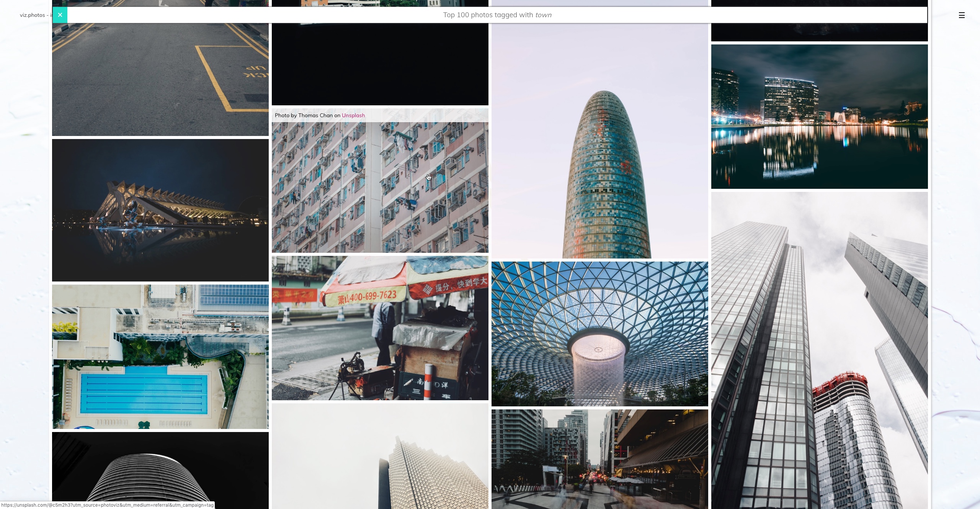The width and height of the screenshot is (980, 509).
Task: Open the Unsplash link in the photo caption
Action: pos(353,115)
